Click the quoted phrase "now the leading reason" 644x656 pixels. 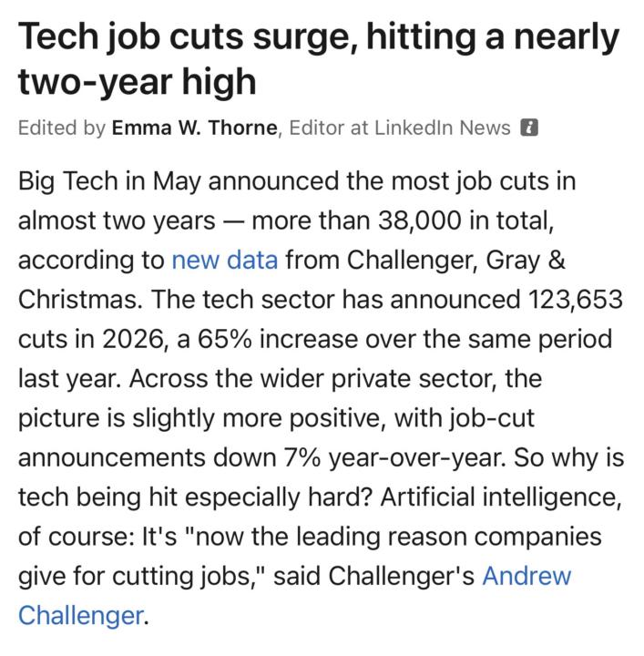click(x=325, y=537)
